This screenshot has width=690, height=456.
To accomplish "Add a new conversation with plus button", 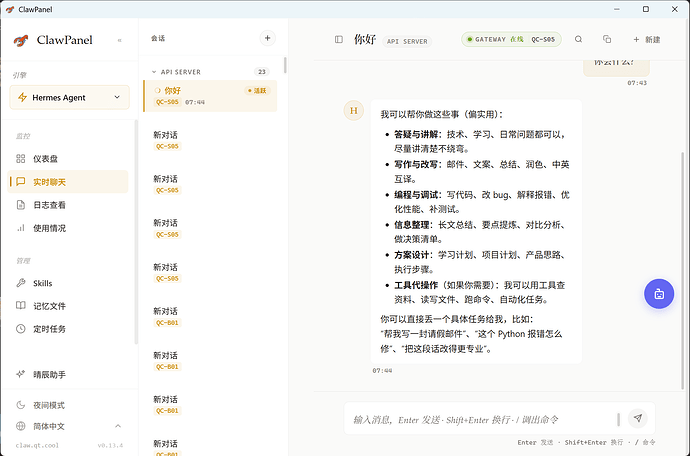I will (x=267, y=38).
